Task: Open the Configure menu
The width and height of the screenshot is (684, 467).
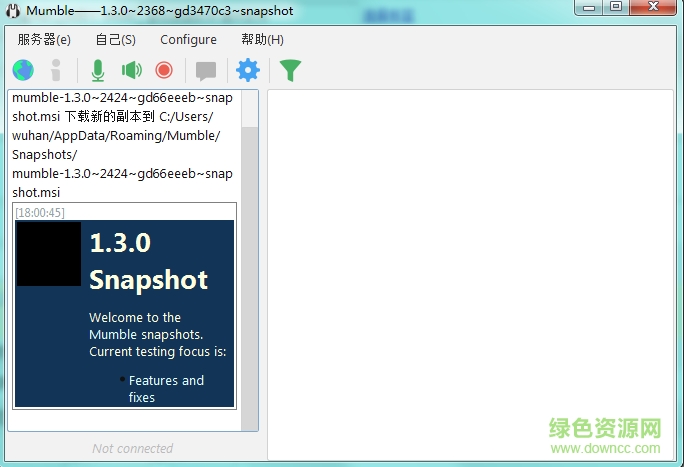Action: (188, 40)
